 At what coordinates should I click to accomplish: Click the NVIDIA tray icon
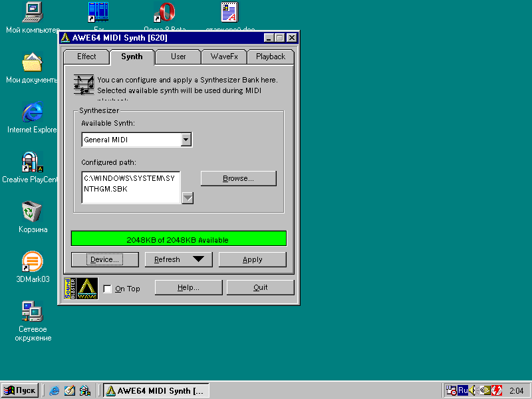coord(485,390)
